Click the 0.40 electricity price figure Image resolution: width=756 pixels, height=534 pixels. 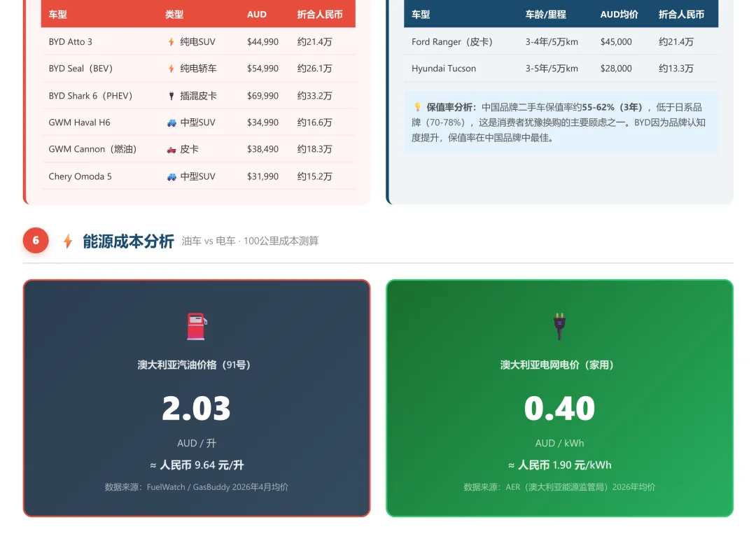tap(559, 409)
